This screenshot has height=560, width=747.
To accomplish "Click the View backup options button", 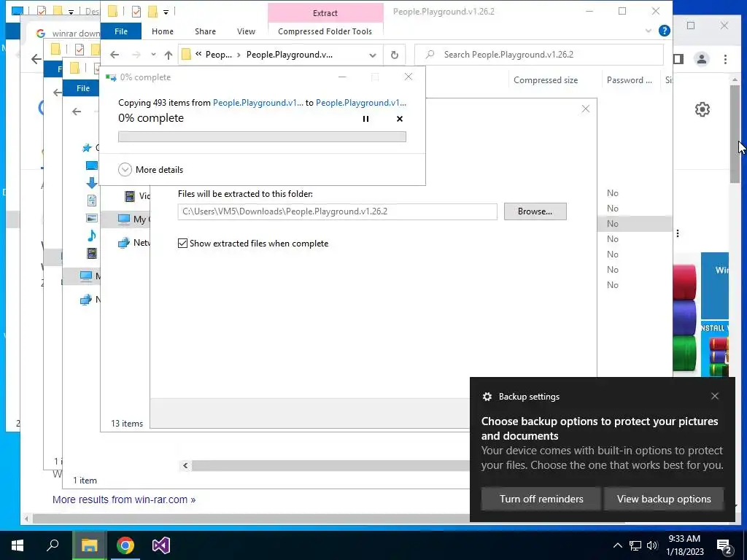I will click(664, 499).
